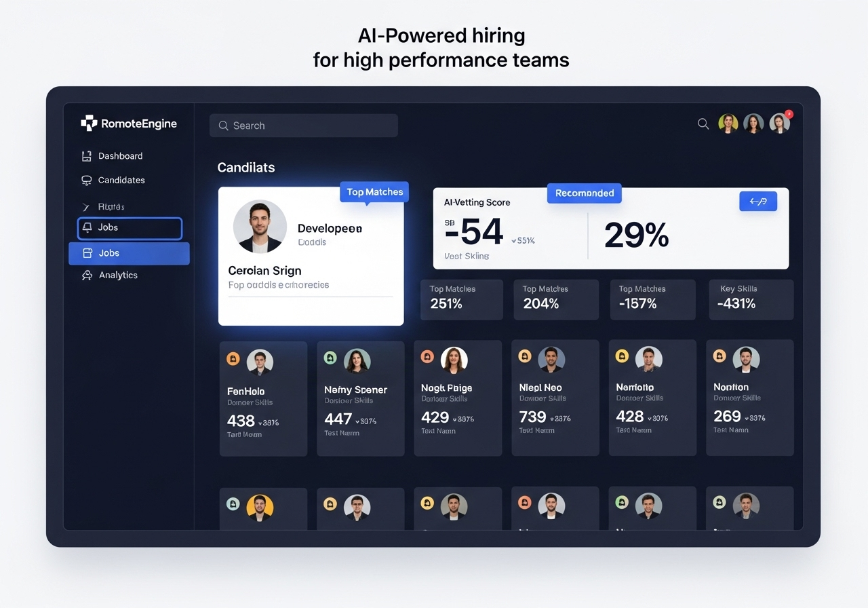Click the magnifying glass search icon top right

703,123
